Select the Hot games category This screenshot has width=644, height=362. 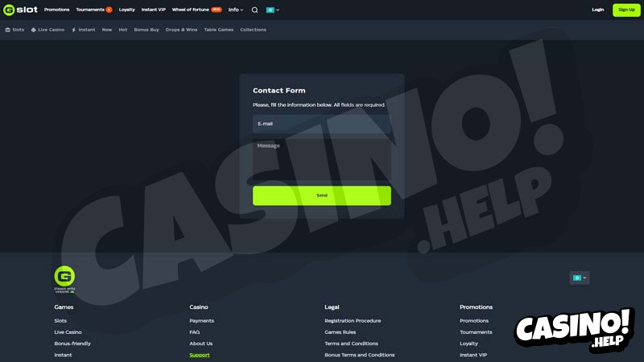pyautogui.click(x=123, y=30)
